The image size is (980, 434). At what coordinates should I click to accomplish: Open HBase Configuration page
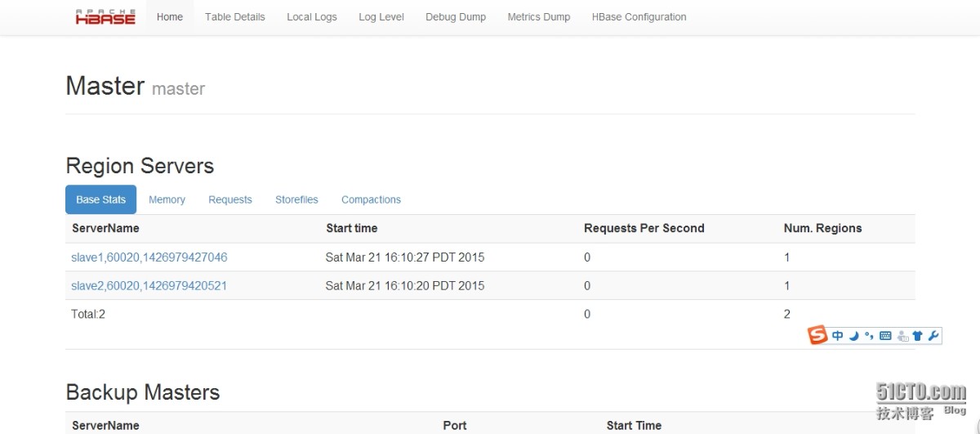coord(639,17)
